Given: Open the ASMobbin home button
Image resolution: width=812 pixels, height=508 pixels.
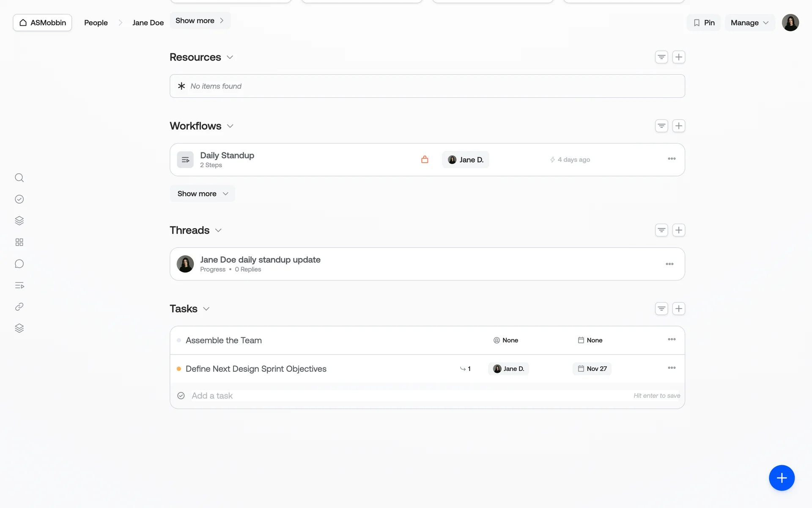Looking at the screenshot, I should [x=42, y=23].
